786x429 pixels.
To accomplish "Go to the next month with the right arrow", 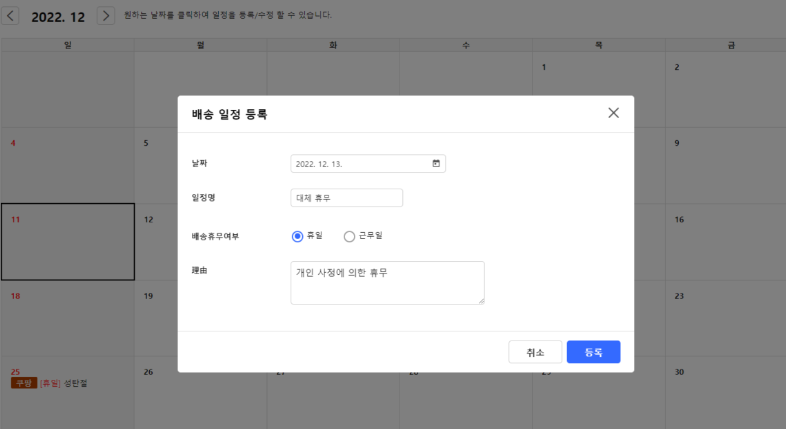I will pyautogui.click(x=105, y=16).
